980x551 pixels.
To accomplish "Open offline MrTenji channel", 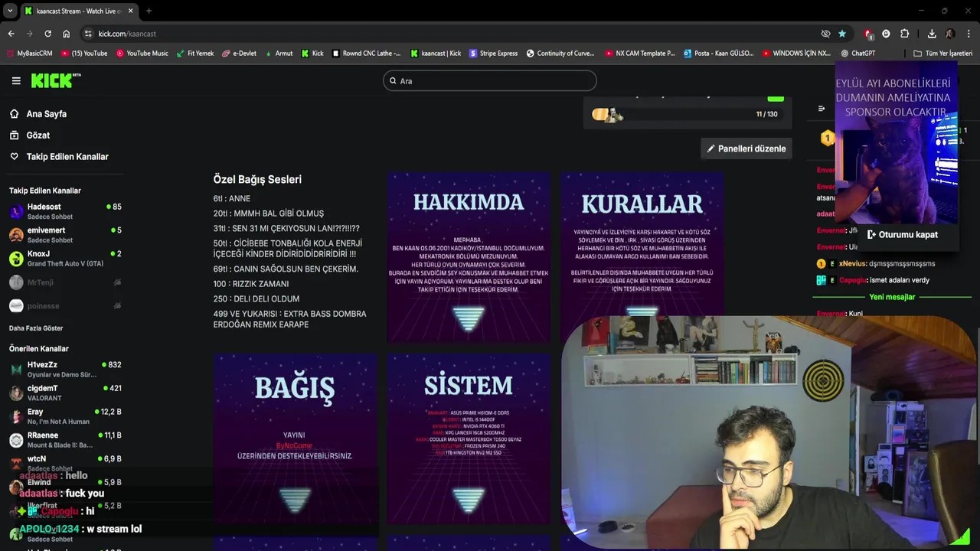I will click(65, 282).
